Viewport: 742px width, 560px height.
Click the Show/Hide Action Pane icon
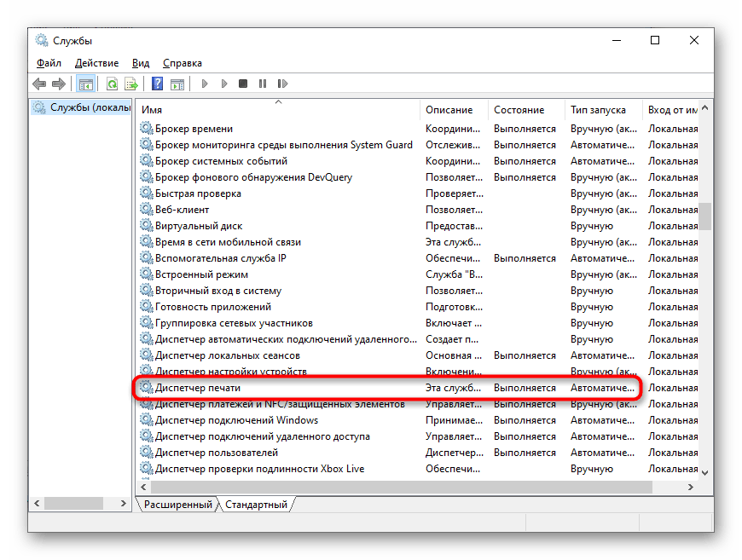pyautogui.click(x=177, y=83)
